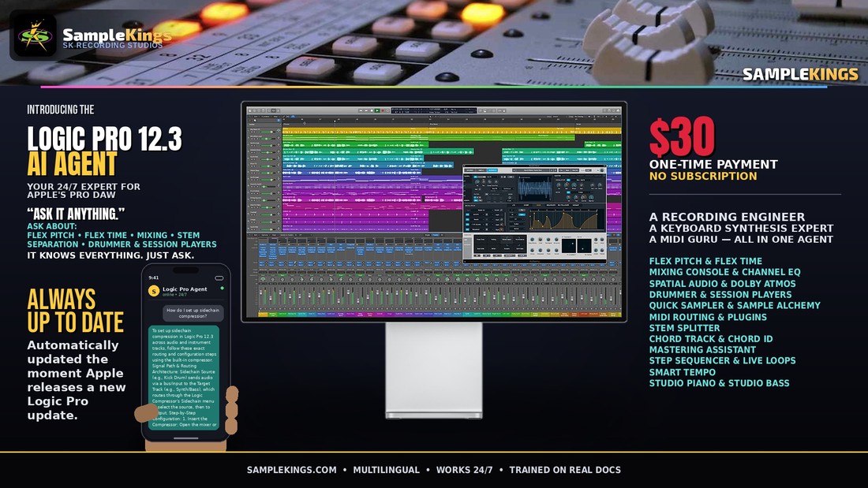Click the green sidechain answer bubble

(185, 378)
